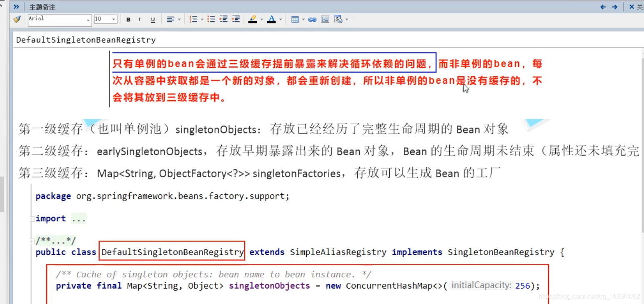Screen dimensions: 644x304
Task: Click SimpleAliasRegistry in class declaration
Action: pyautogui.click(x=338, y=252)
